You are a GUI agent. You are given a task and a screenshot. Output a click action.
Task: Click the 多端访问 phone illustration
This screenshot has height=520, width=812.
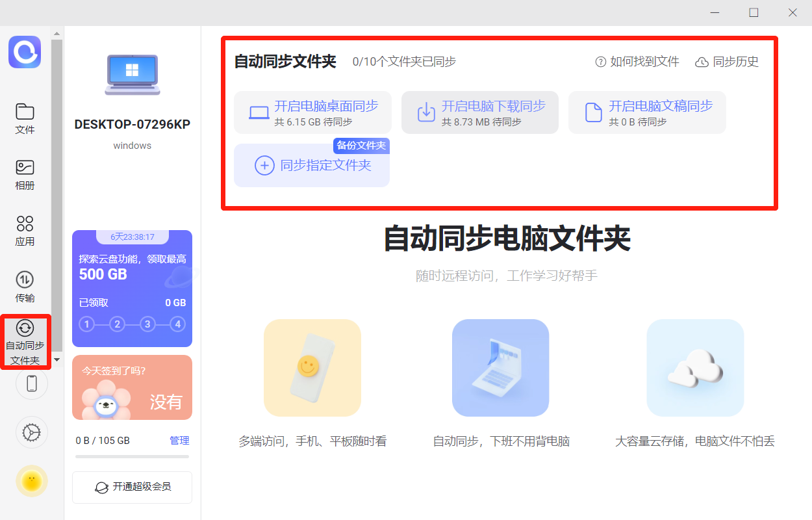coord(312,368)
